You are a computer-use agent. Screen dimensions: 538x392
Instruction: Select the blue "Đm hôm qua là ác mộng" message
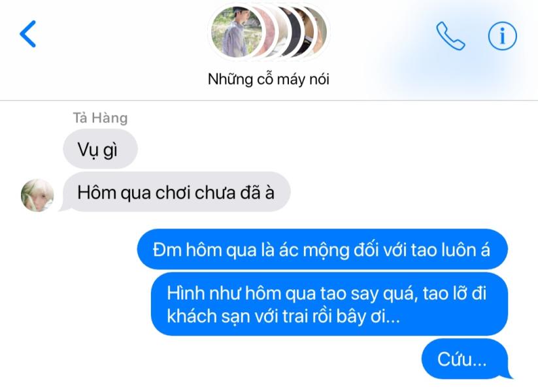[x=322, y=250]
